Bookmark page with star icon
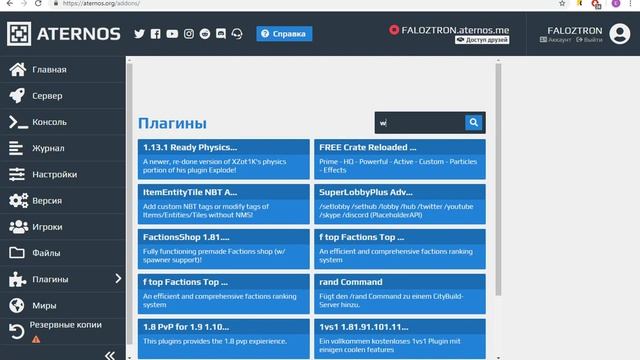640x360 pixels. pyautogui.click(x=562, y=3)
